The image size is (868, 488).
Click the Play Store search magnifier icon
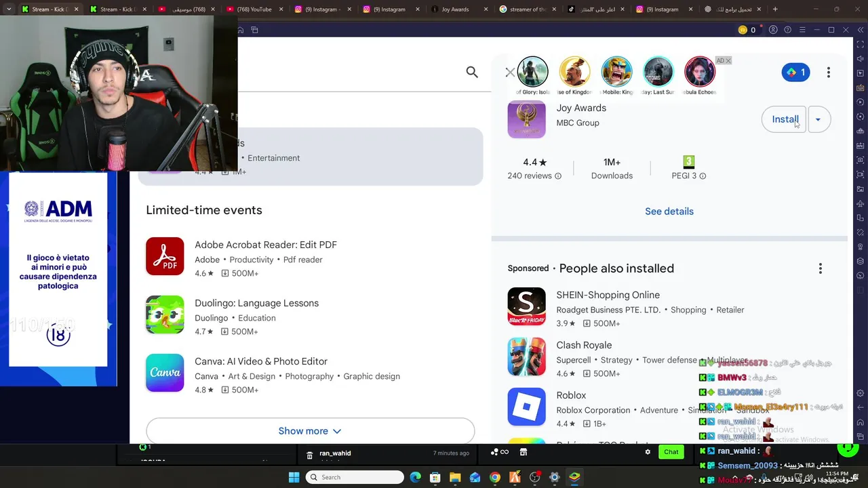coord(472,72)
